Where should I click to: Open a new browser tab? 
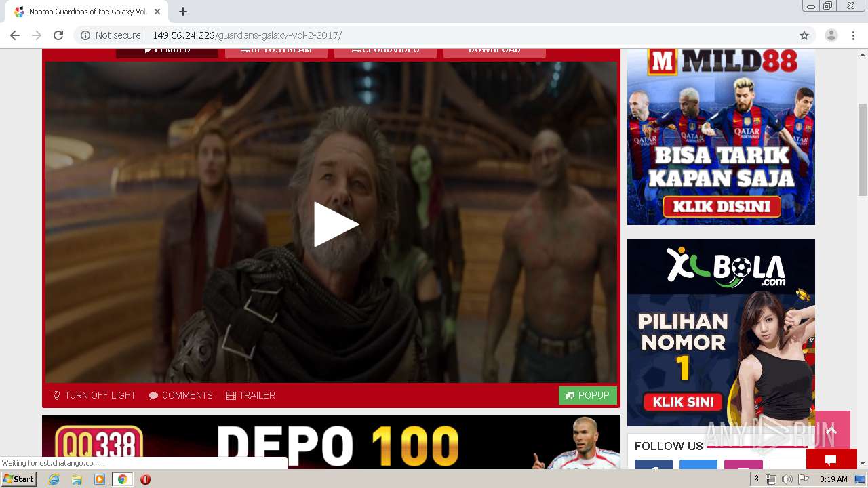point(183,12)
